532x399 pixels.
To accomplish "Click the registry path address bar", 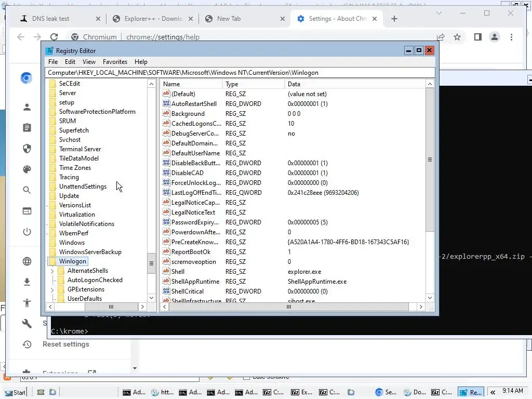I will click(240, 73).
